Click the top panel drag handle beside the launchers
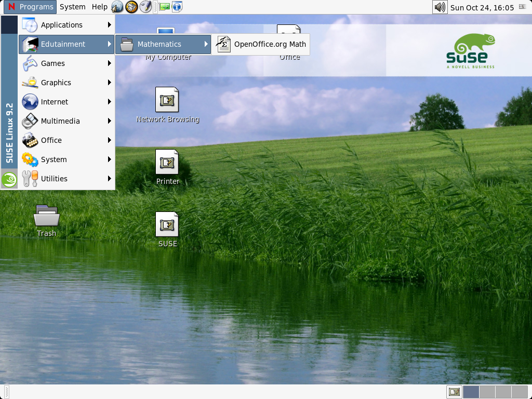 (155, 7)
